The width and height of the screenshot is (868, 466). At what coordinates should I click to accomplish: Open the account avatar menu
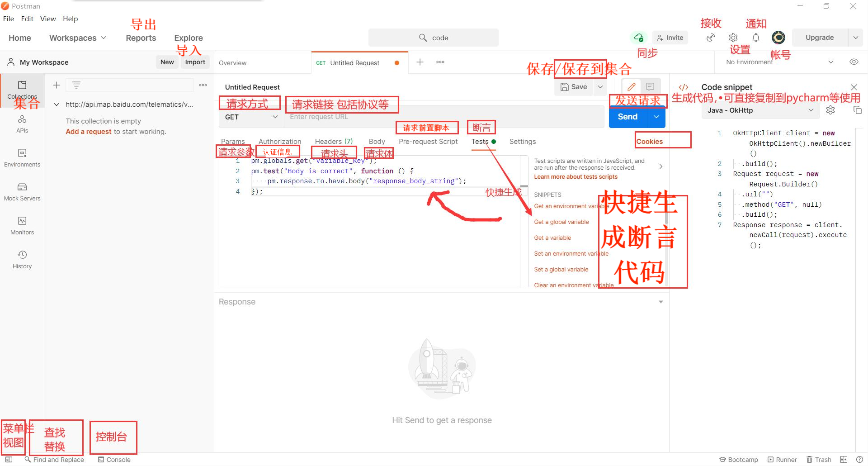[778, 38]
